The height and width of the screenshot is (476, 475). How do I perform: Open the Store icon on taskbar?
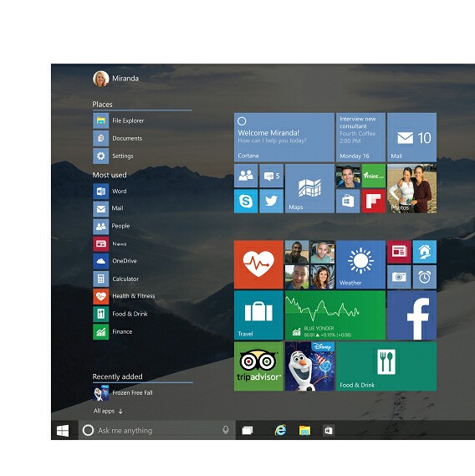point(329,430)
